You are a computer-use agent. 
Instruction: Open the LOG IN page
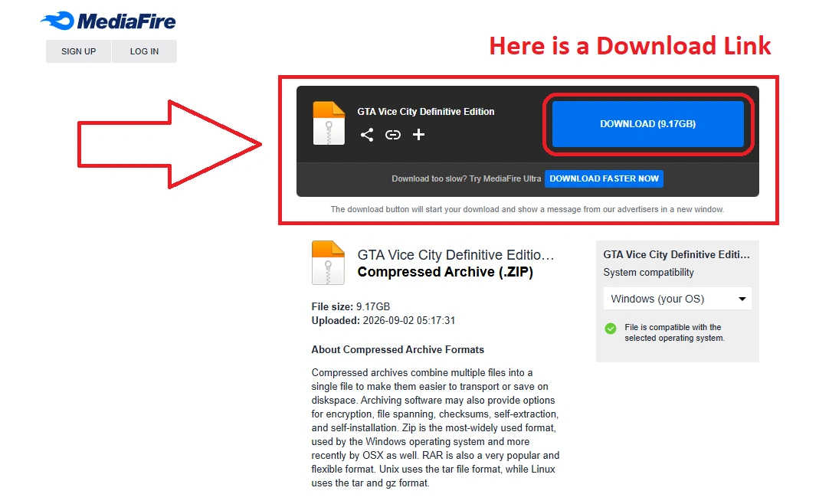tap(144, 51)
